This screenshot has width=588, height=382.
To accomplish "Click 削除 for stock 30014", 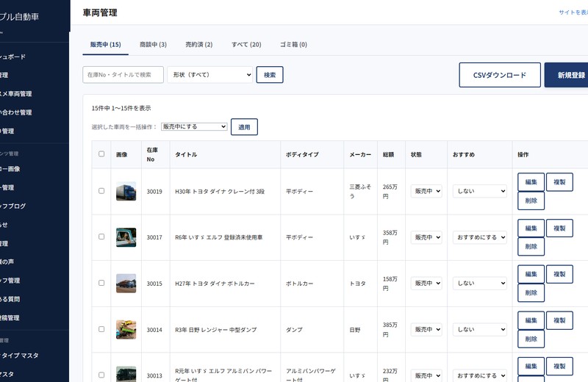I will point(531,339).
